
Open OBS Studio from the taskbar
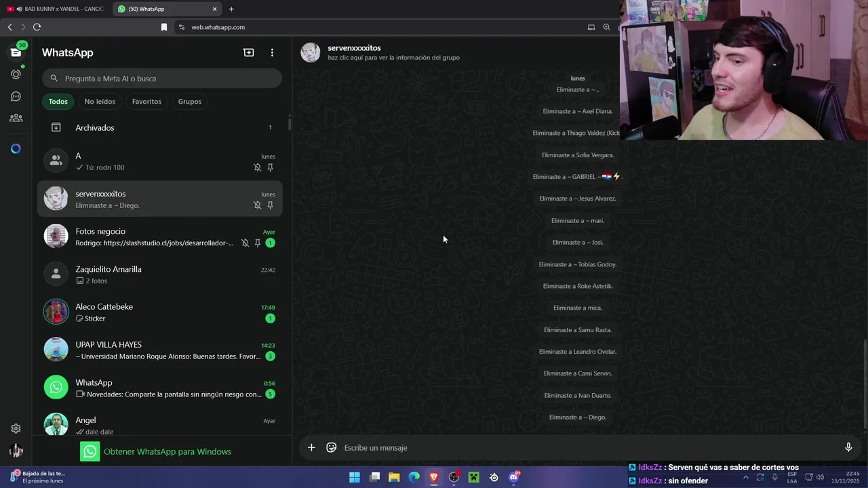click(x=454, y=477)
